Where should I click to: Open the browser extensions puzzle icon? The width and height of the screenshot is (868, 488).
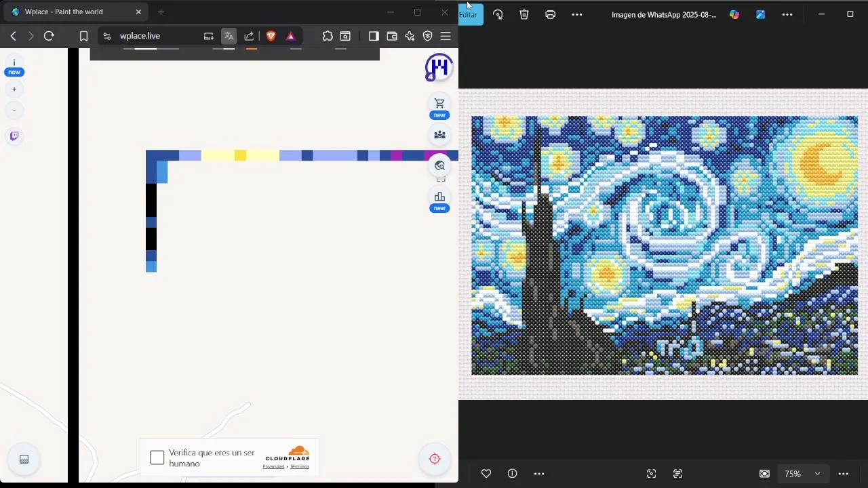pyautogui.click(x=328, y=36)
